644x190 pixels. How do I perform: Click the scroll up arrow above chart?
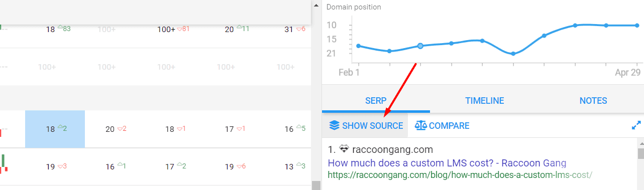[316, 6]
